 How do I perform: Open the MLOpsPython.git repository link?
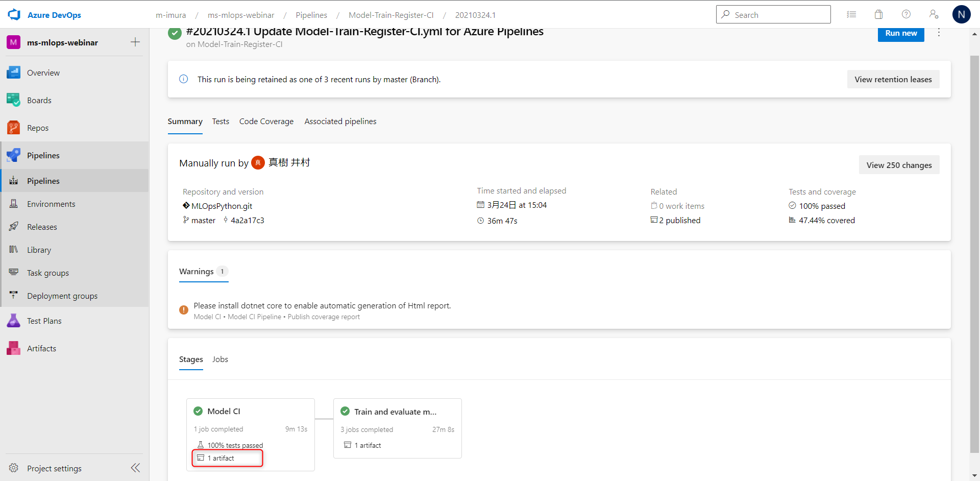coord(222,206)
